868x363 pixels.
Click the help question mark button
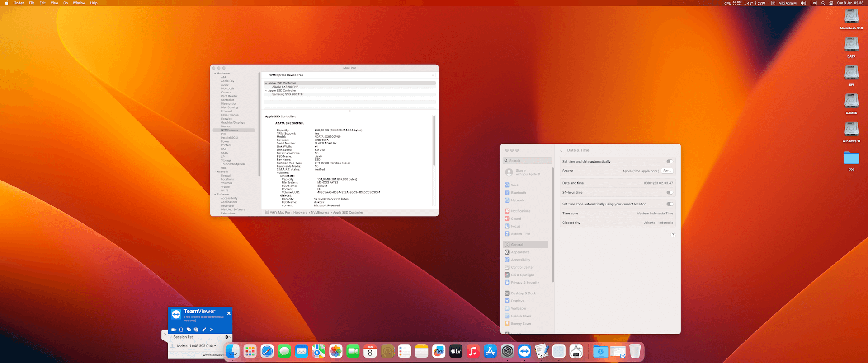tap(673, 235)
